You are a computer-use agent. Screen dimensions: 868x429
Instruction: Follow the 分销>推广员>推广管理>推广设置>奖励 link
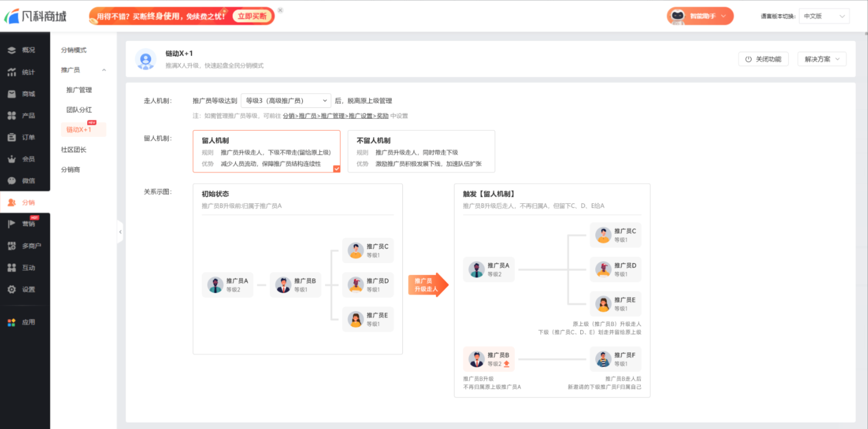336,116
